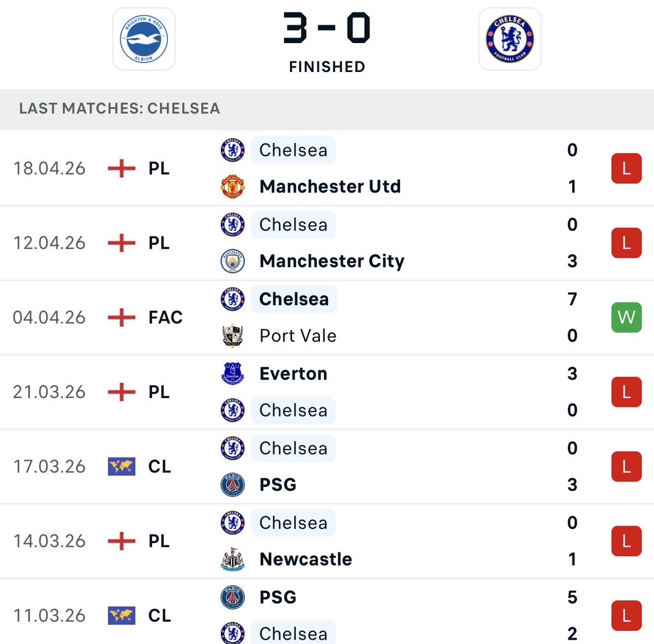Open the 11.03.26 PSG vs Chelsea match
The image size is (654, 644).
pos(381,615)
